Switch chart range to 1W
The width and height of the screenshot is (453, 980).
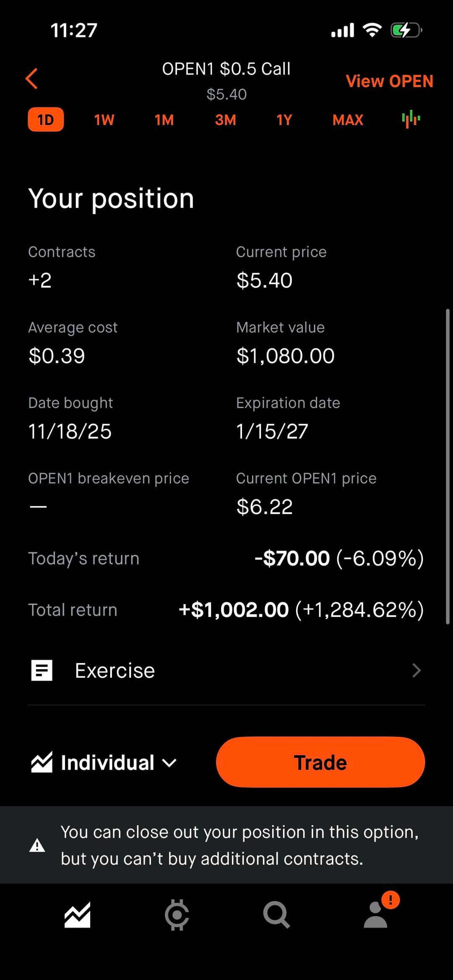click(x=104, y=120)
